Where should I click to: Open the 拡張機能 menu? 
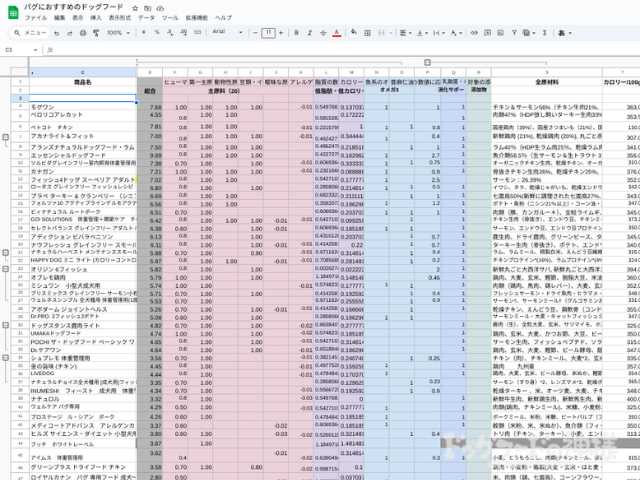197,18
